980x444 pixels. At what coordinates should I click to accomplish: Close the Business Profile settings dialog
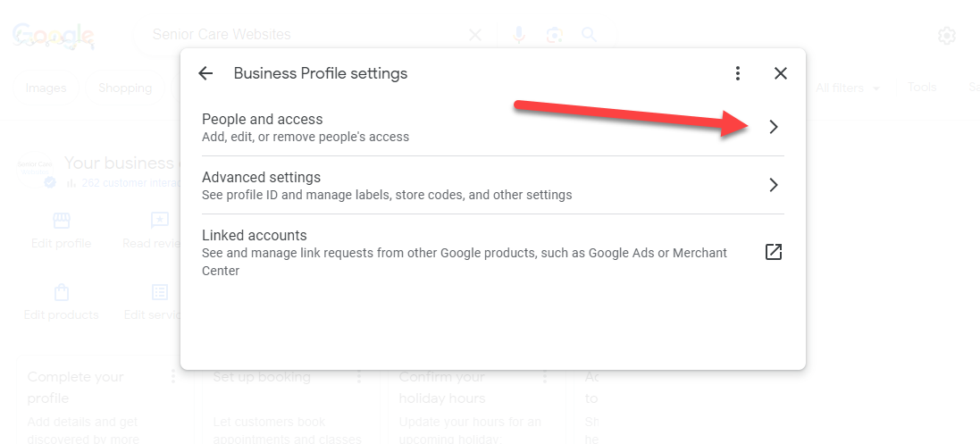click(x=780, y=73)
